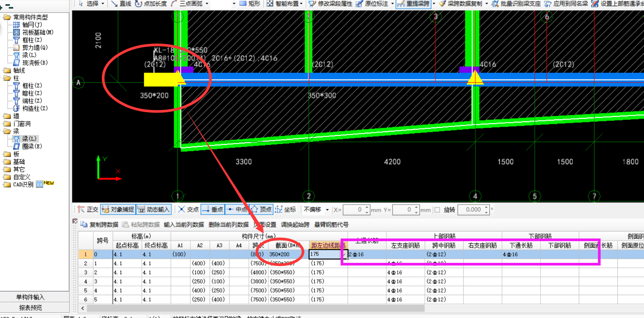
Task: Open 梁跨数据复制 tool
Action: coord(461,3)
